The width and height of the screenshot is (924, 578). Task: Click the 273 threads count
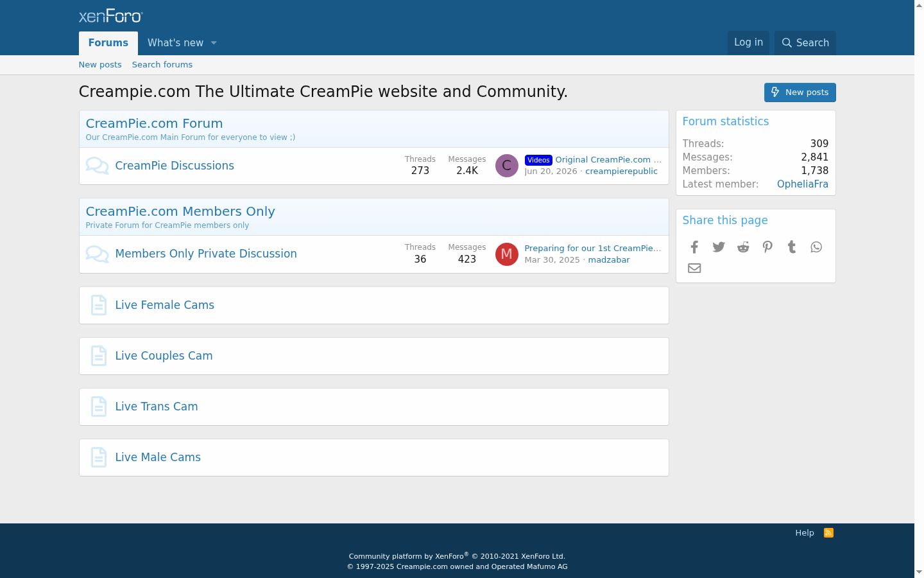click(420, 171)
